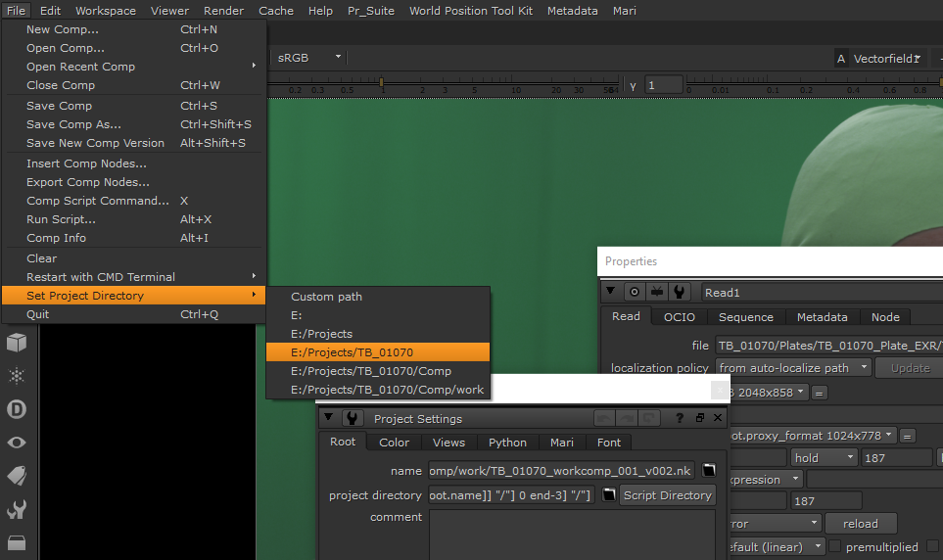
Task: Click the project directory input field
Action: (x=510, y=495)
